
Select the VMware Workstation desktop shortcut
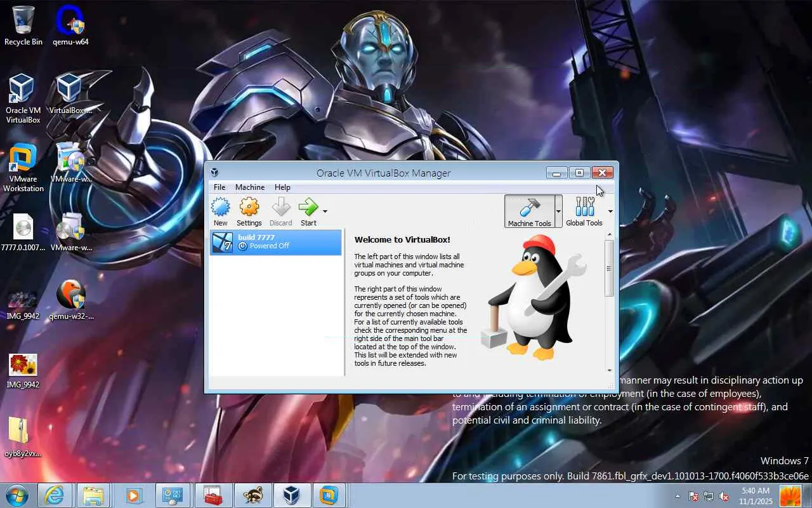(x=23, y=168)
